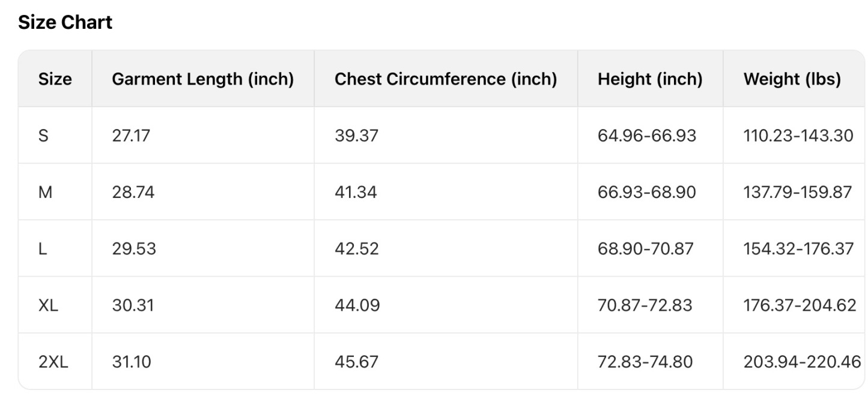Click height range 68.90-70.87
868x414 pixels.
(x=646, y=249)
